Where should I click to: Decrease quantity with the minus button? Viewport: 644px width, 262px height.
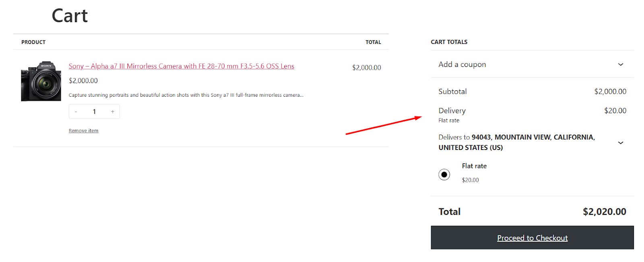pos(76,112)
